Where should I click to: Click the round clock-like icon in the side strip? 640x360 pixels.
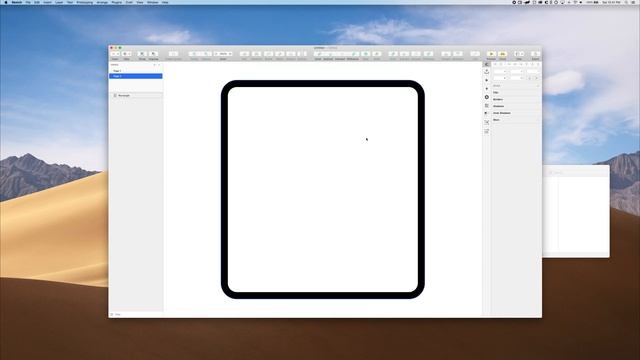(487, 97)
